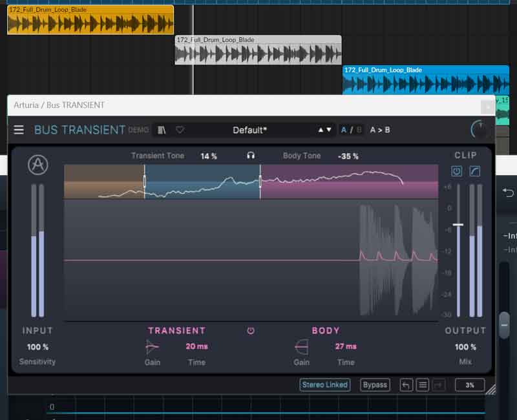Click the undo arrow in bottom bar

point(406,385)
